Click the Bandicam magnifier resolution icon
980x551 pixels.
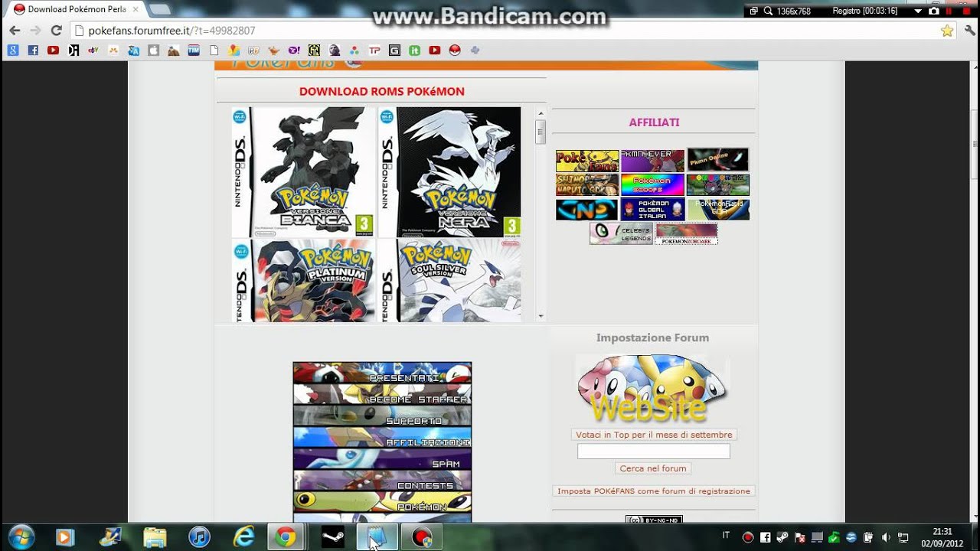[x=767, y=11]
